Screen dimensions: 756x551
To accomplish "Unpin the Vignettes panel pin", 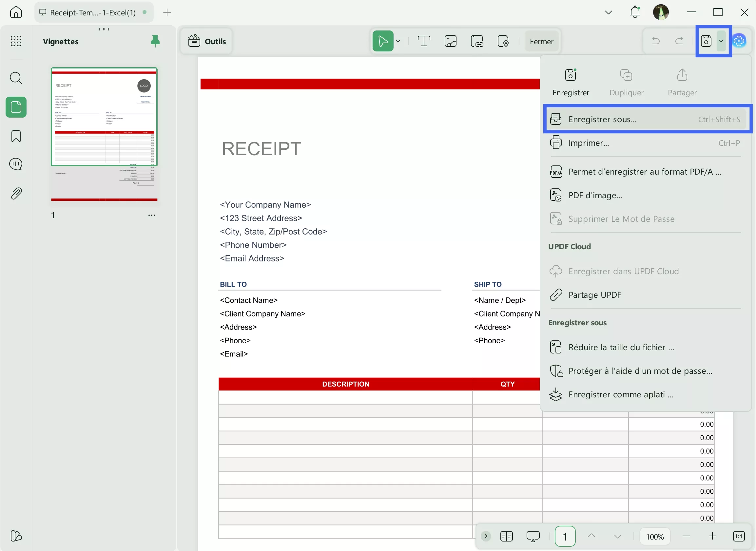I will (x=155, y=41).
